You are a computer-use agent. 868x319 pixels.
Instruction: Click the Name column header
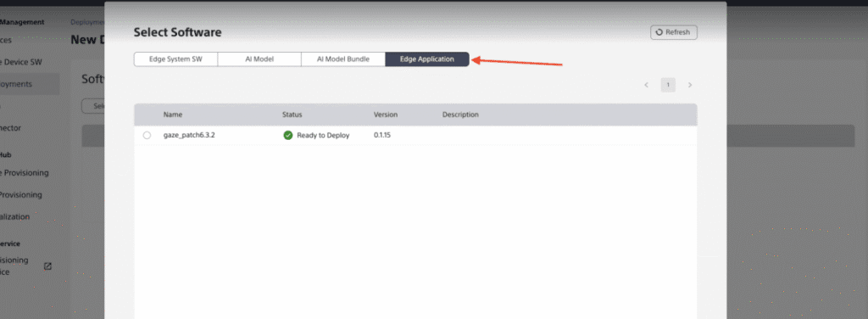[x=173, y=115]
